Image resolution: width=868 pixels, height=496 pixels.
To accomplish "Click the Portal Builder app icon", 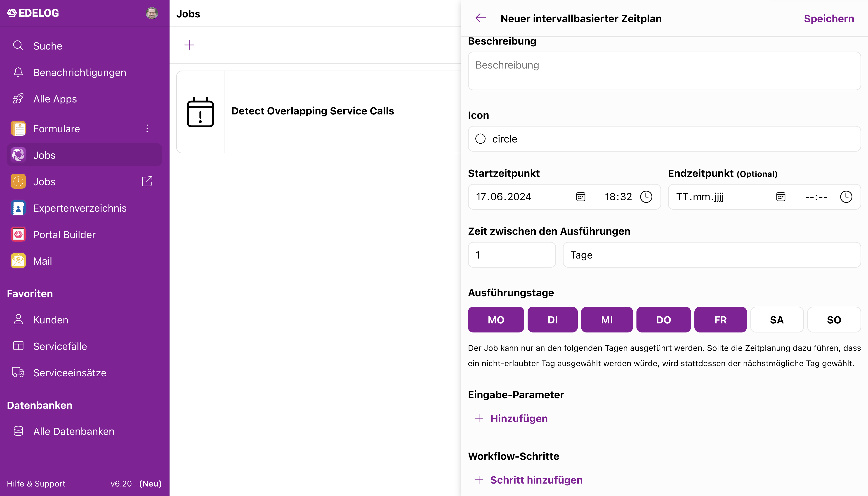I will (18, 234).
